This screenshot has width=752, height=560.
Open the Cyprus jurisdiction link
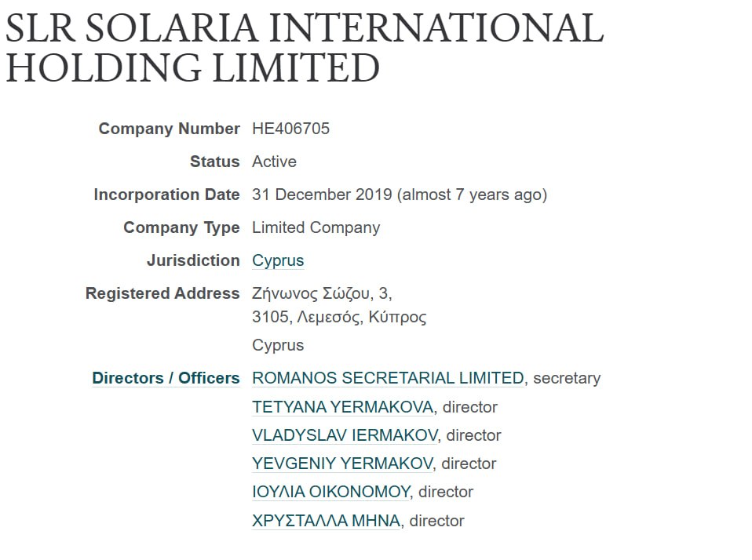pyautogui.click(x=278, y=260)
